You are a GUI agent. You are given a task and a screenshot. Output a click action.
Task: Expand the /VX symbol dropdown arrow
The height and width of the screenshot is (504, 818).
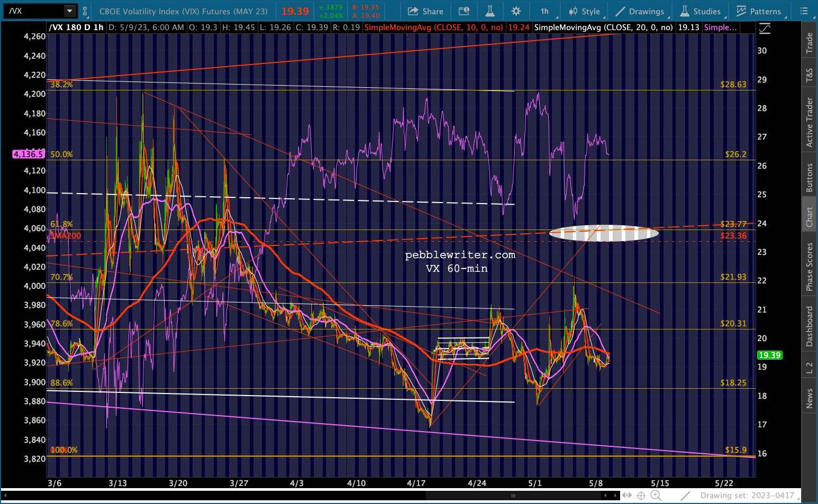70,11
